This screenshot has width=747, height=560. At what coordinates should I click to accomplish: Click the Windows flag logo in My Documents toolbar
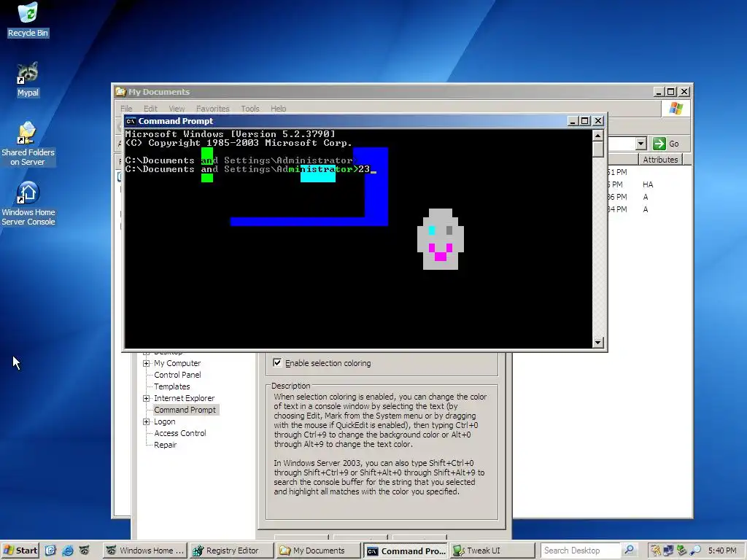pos(676,108)
